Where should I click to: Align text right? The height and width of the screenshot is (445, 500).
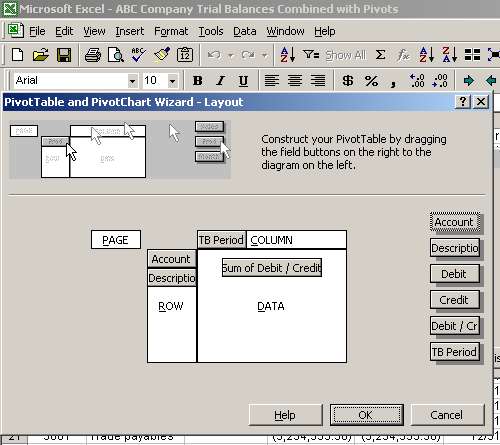318,81
